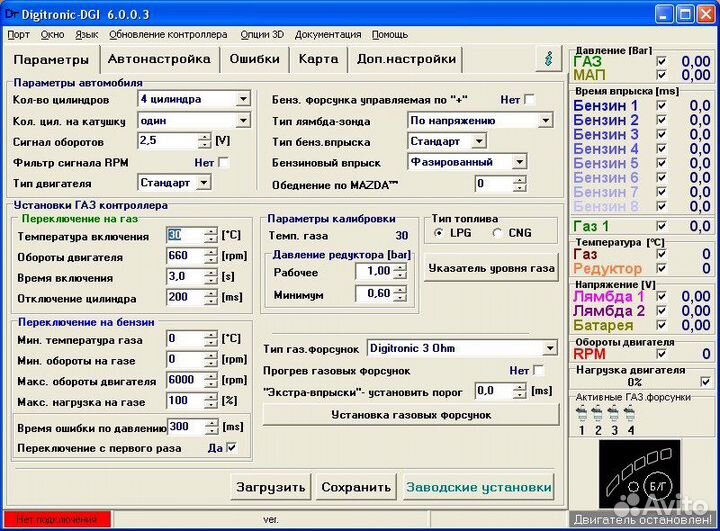Click the Б/Г fuel switch button image
Viewport: 720px width, 531px height.
(658, 486)
